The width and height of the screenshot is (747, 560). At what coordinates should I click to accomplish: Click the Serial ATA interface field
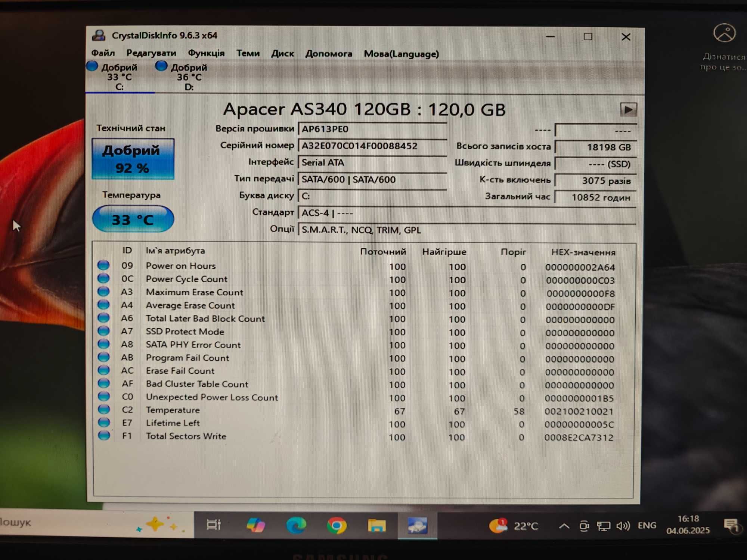click(372, 163)
